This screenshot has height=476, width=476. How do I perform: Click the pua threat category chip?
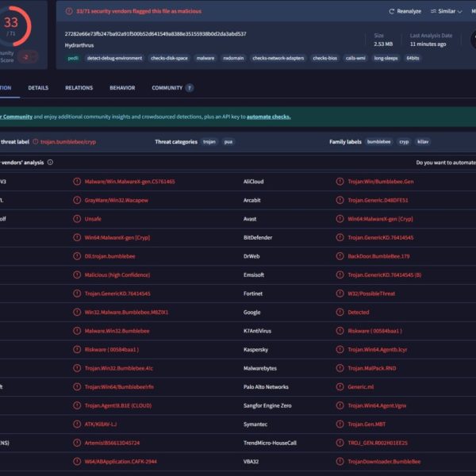point(228,142)
